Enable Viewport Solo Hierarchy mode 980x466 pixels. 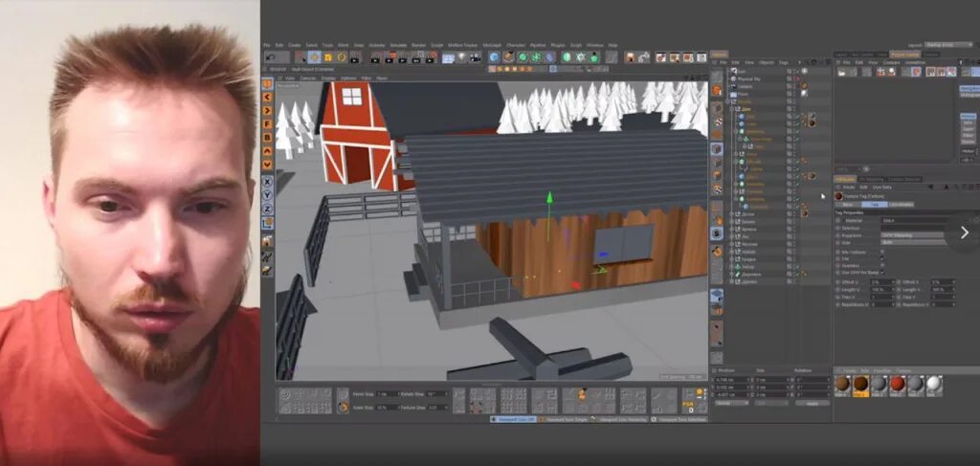620,419
